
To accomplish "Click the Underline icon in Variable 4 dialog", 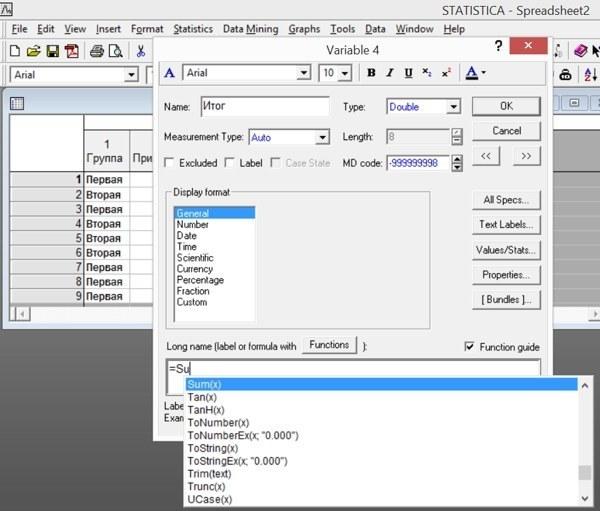I will 408,73.
